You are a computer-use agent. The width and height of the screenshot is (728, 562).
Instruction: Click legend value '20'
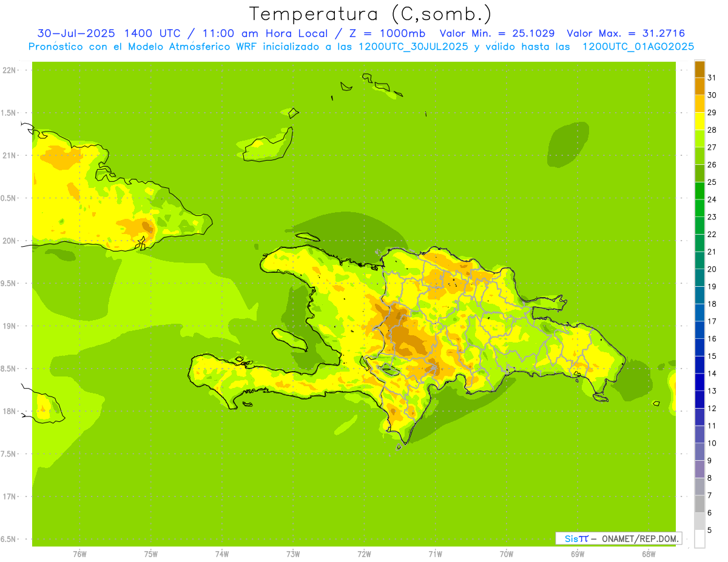[x=712, y=269]
